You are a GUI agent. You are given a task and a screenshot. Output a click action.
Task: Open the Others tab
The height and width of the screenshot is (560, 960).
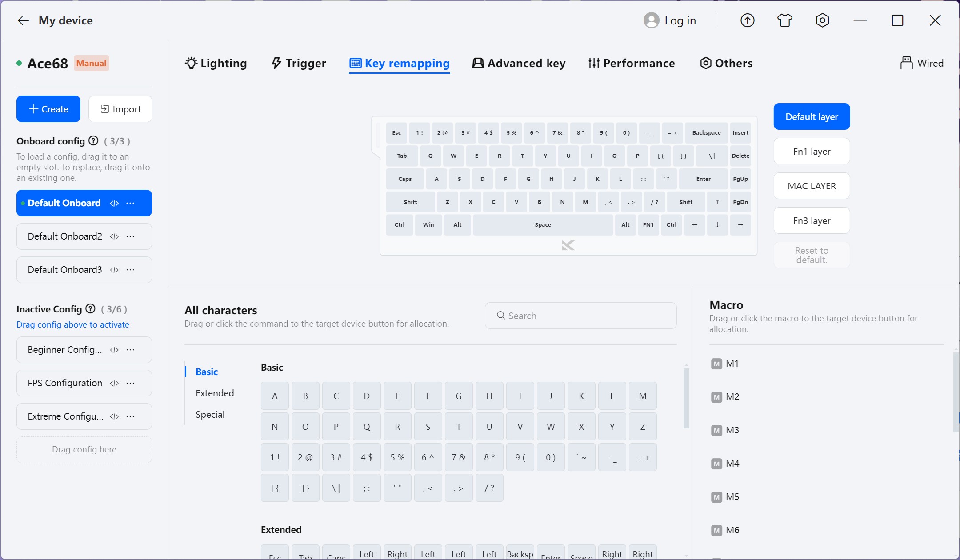[x=726, y=63]
